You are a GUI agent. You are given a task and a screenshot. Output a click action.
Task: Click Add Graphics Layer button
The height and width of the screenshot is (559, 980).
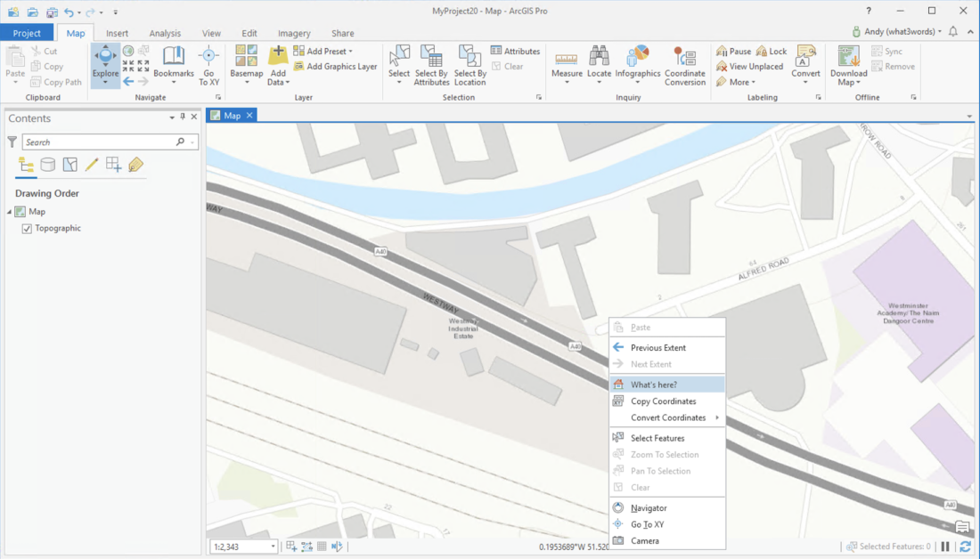point(335,66)
